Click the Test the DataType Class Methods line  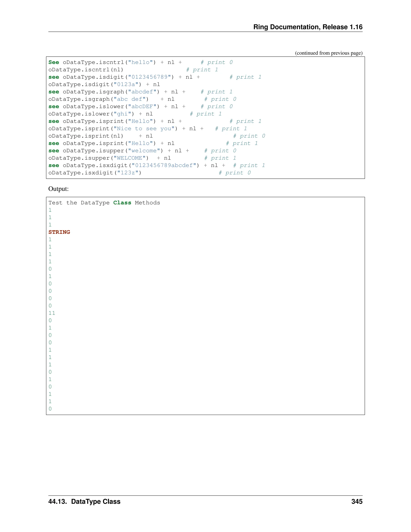coord(104,203)
